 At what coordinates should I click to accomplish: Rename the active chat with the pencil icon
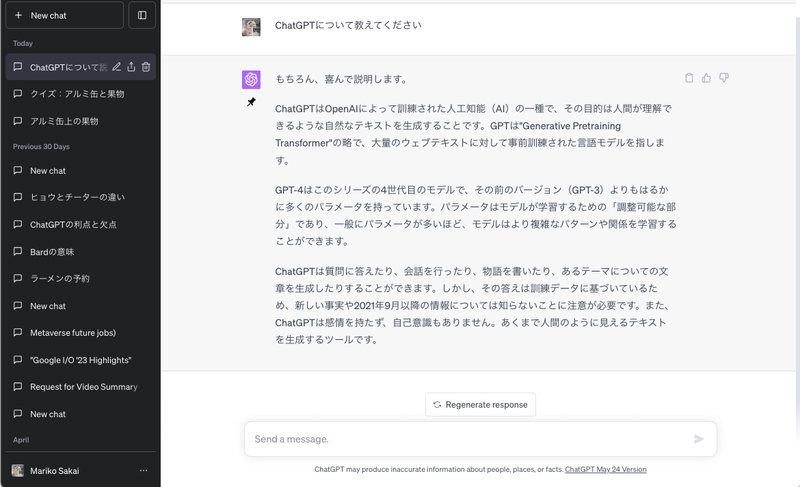[116, 67]
